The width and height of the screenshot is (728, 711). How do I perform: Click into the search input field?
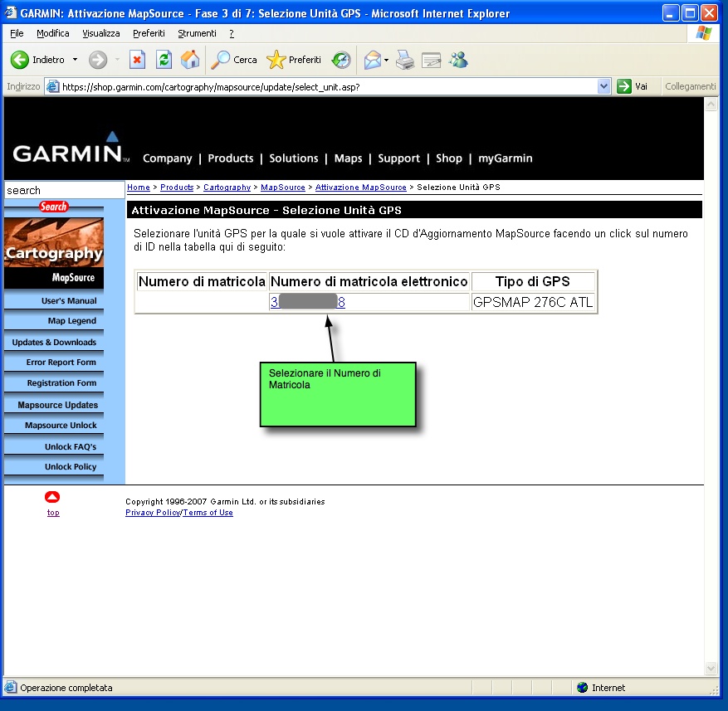[64, 190]
